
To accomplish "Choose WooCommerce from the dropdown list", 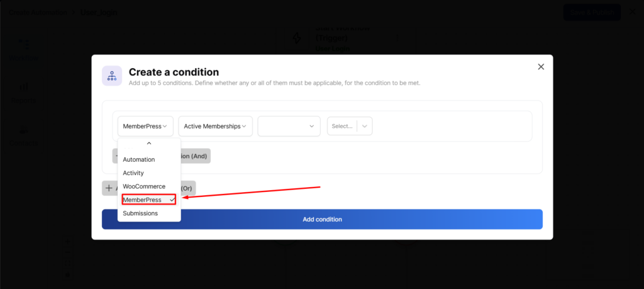I will pyautogui.click(x=144, y=186).
